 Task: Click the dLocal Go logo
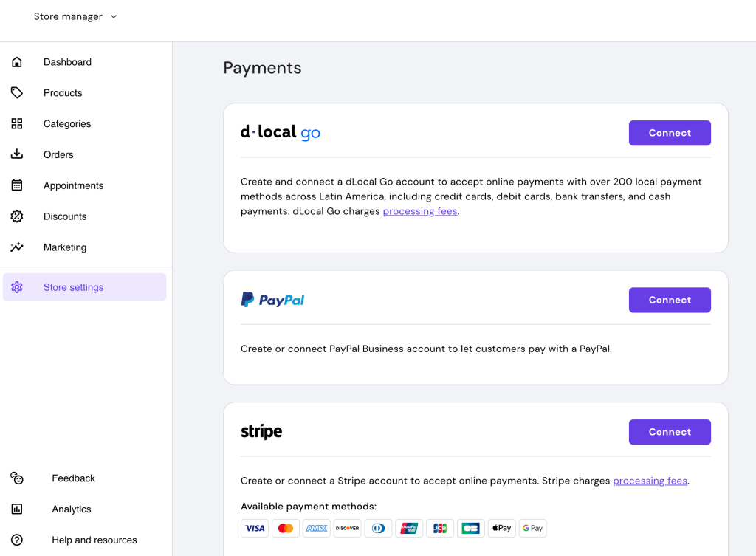click(x=281, y=133)
